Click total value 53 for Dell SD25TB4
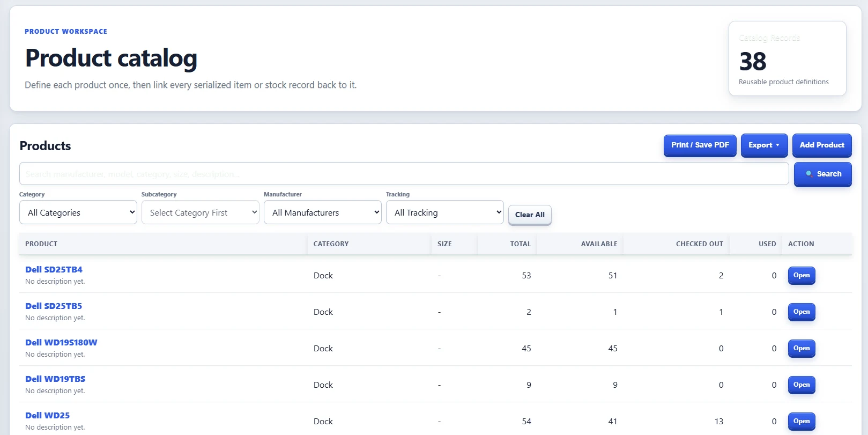This screenshot has width=868, height=435. [526, 275]
